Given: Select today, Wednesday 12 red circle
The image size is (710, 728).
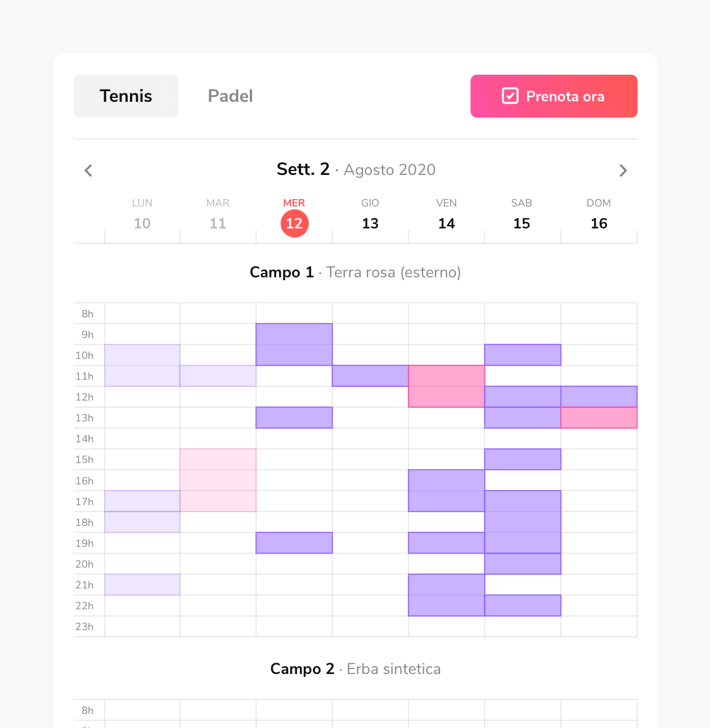Looking at the screenshot, I should [x=294, y=223].
